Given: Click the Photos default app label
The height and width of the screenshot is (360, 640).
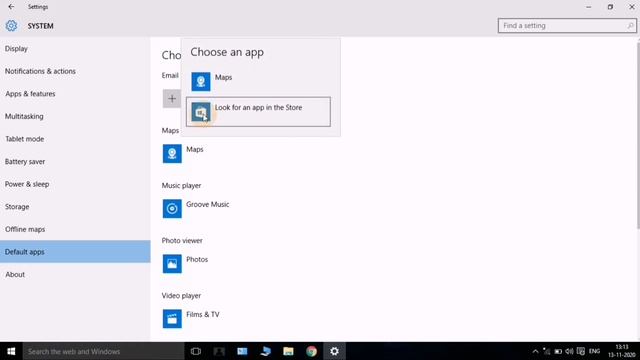Looking at the screenshot, I should [x=197, y=259].
